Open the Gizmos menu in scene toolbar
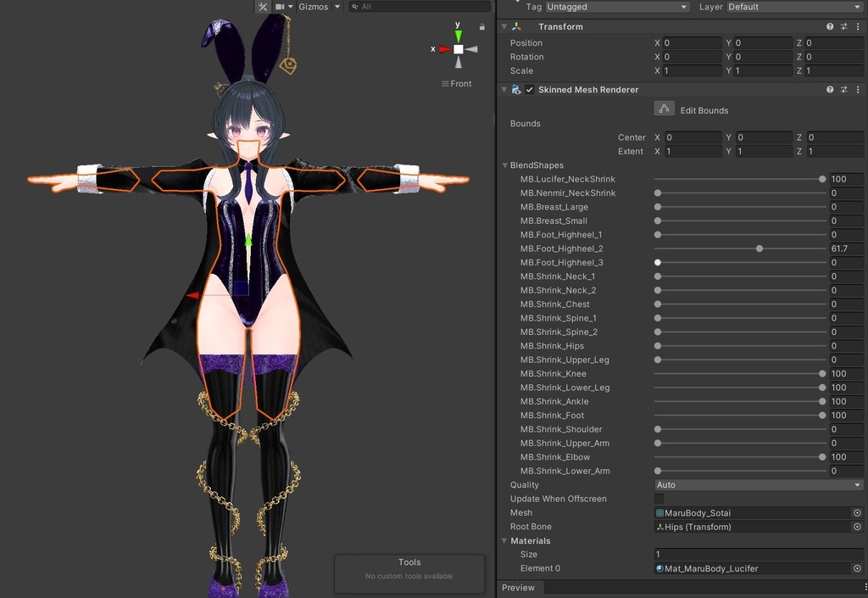The height and width of the screenshot is (598, 868). click(318, 6)
